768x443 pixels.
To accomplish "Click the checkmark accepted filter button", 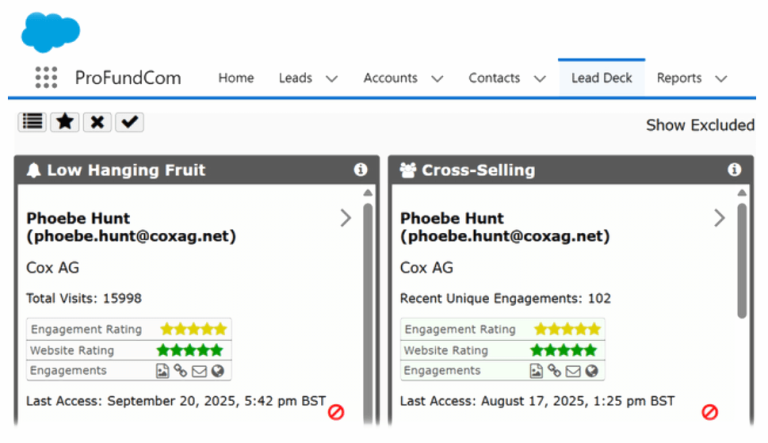I will click(x=129, y=122).
